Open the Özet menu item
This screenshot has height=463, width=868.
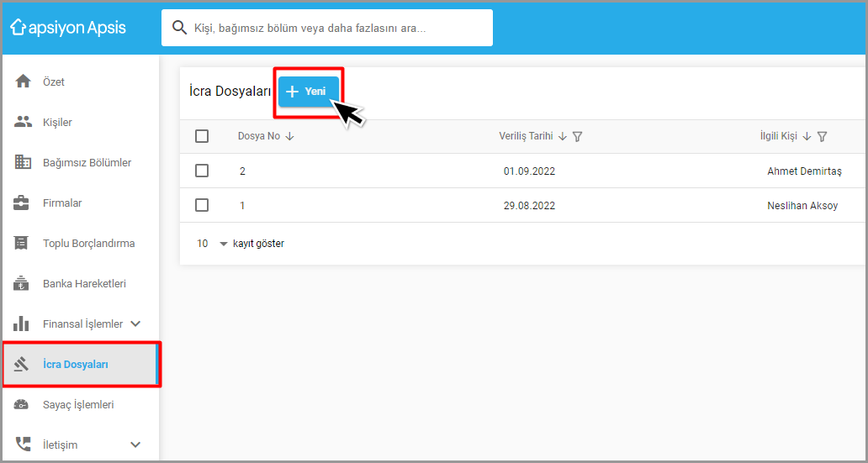tap(81, 82)
